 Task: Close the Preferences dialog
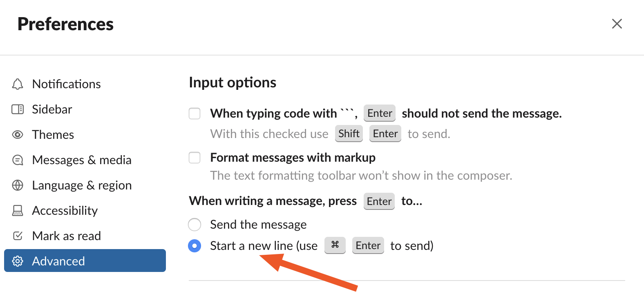point(617,24)
